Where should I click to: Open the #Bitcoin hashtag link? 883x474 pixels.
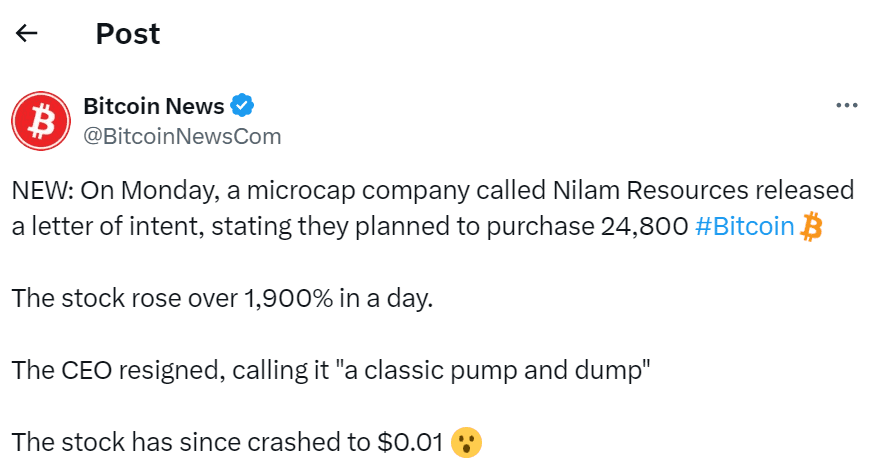[743, 227]
